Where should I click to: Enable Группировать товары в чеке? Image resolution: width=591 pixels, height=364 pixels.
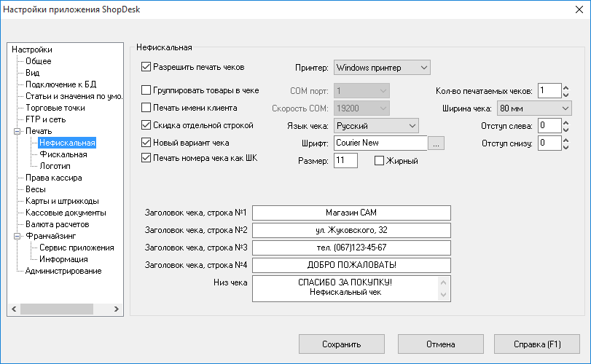[x=146, y=90]
